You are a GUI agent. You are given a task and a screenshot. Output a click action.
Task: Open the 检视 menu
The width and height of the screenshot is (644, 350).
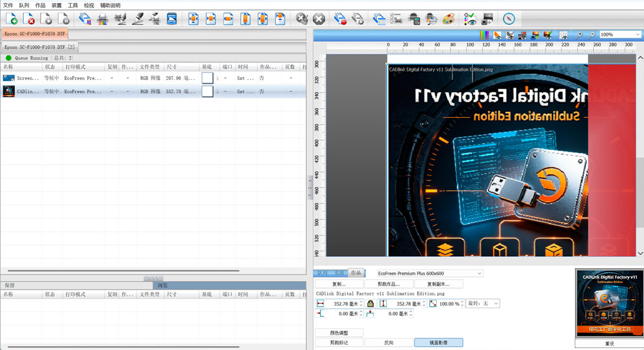(x=89, y=5)
